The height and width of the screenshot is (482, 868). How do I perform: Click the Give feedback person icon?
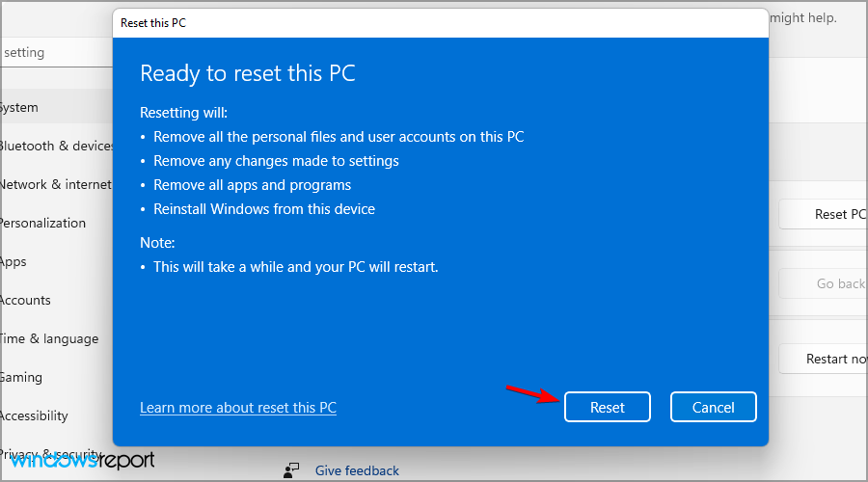pos(291,470)
